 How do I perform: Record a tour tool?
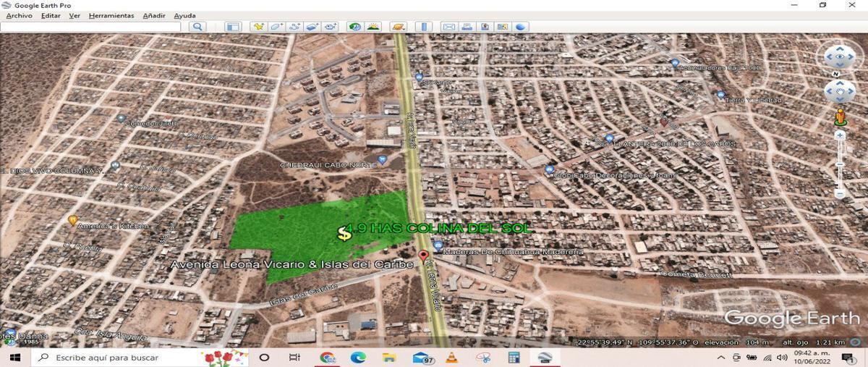coord(331,27)
